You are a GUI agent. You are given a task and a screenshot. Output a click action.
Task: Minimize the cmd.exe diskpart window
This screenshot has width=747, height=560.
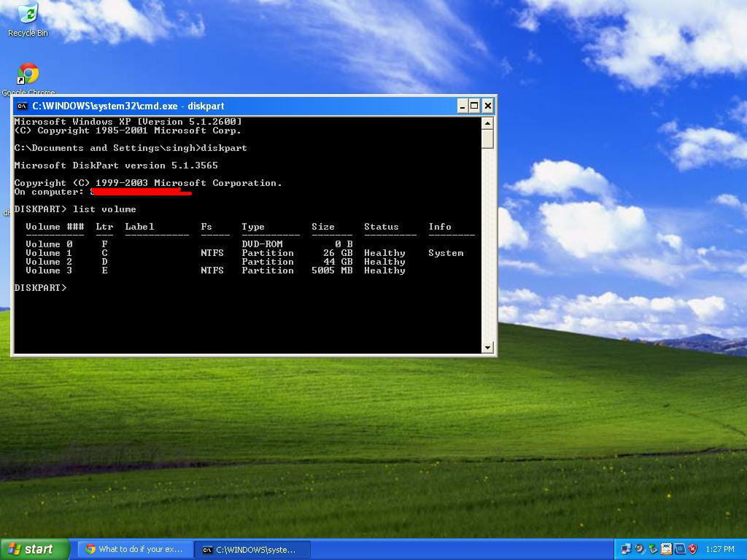(x=462, y=106)
